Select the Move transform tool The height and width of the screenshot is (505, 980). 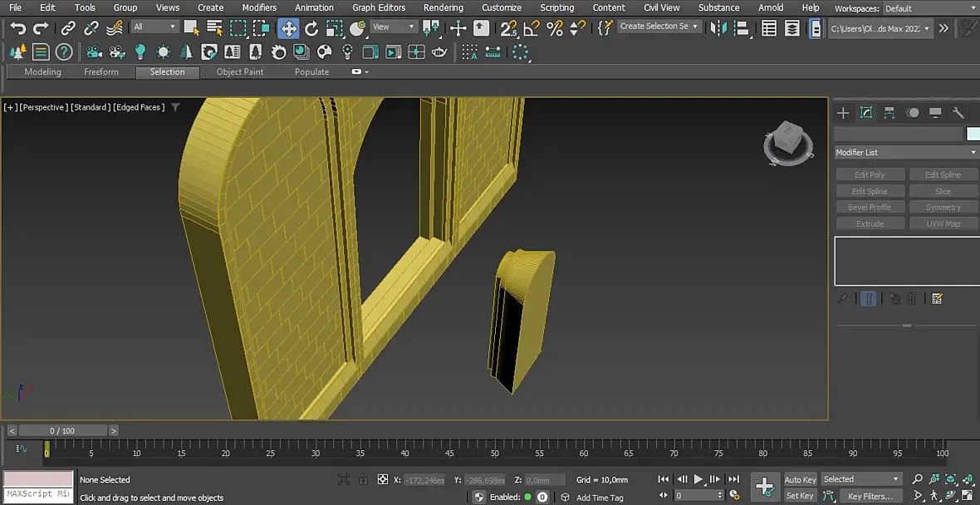pos(288,28)
